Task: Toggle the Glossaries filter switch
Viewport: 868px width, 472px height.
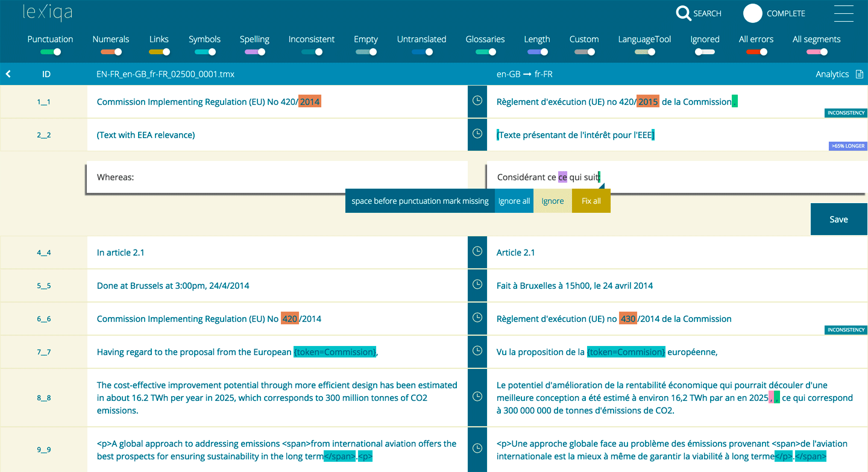Action: click(x=485, y=52)
